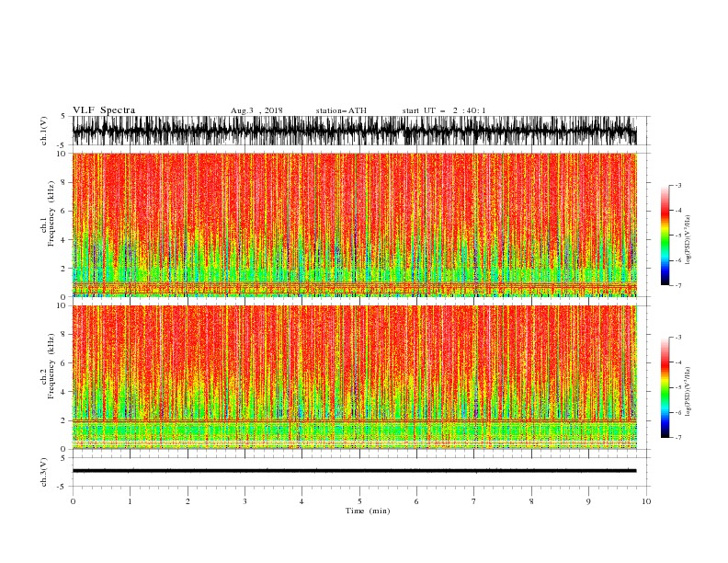This screenshot has width=728, height=563.
Task: Click the ch.2 color scale bar
Action: pyautogui.click(x=665, y=387)
